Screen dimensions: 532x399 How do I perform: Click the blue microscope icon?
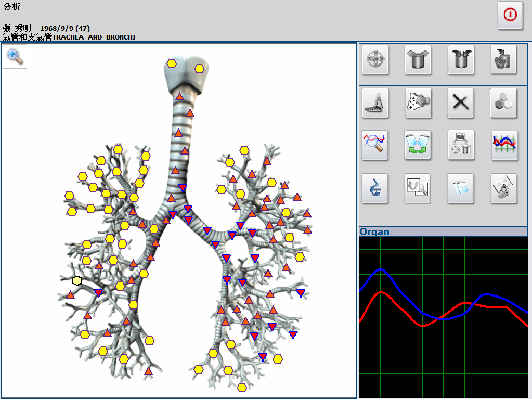tap(375, 188)
